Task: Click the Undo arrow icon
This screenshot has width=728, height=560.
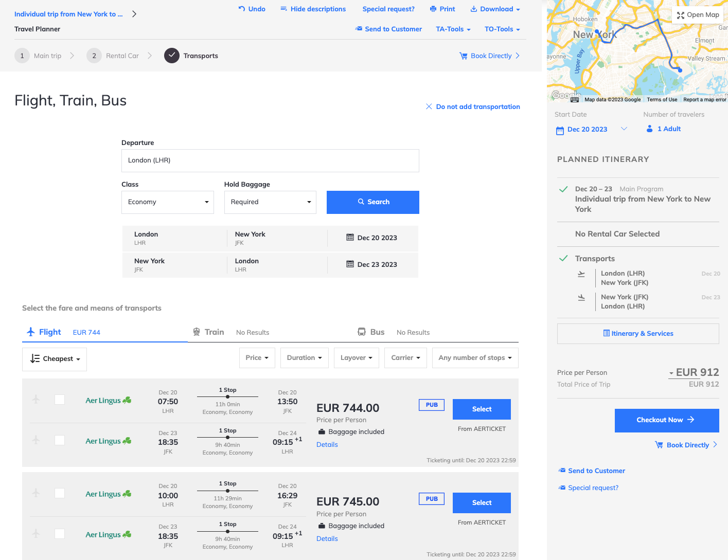Action: (x=242, y=9)
